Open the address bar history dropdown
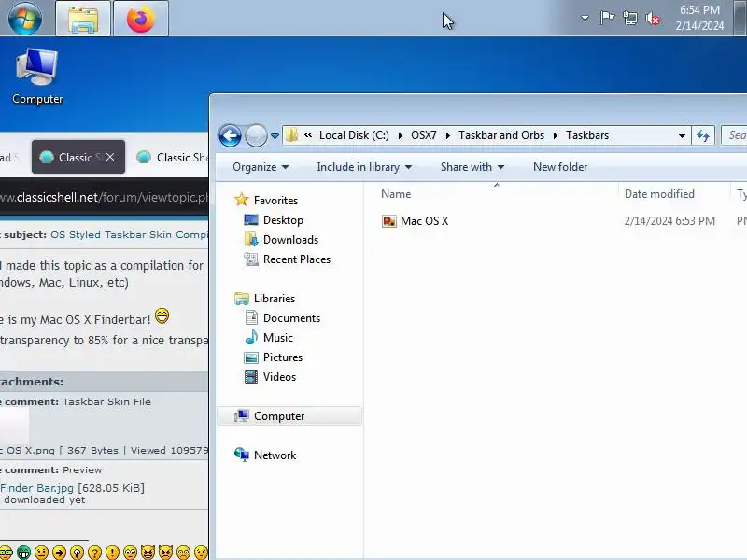Image resolution: width=747 pixels, height=560 pixels. (x=682, y=135)
